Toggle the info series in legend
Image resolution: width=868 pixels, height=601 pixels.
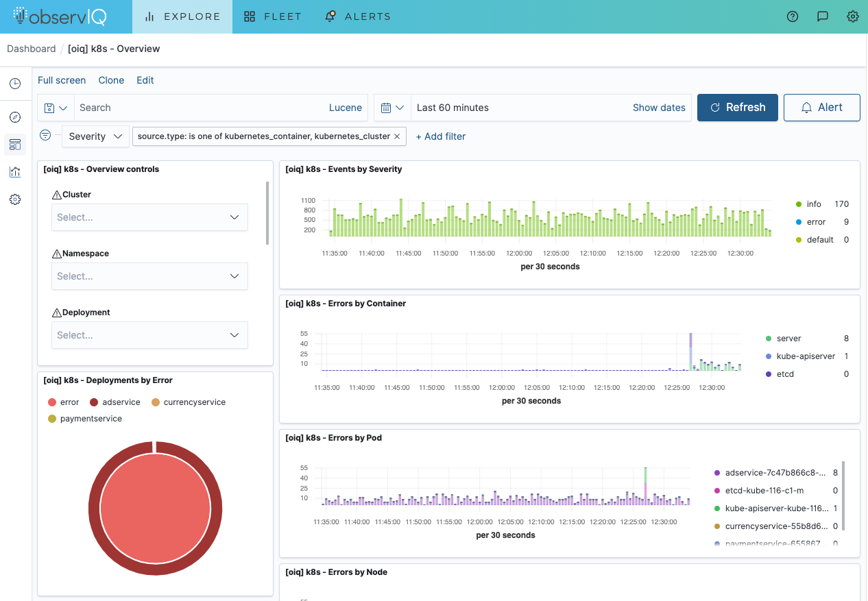813,204
